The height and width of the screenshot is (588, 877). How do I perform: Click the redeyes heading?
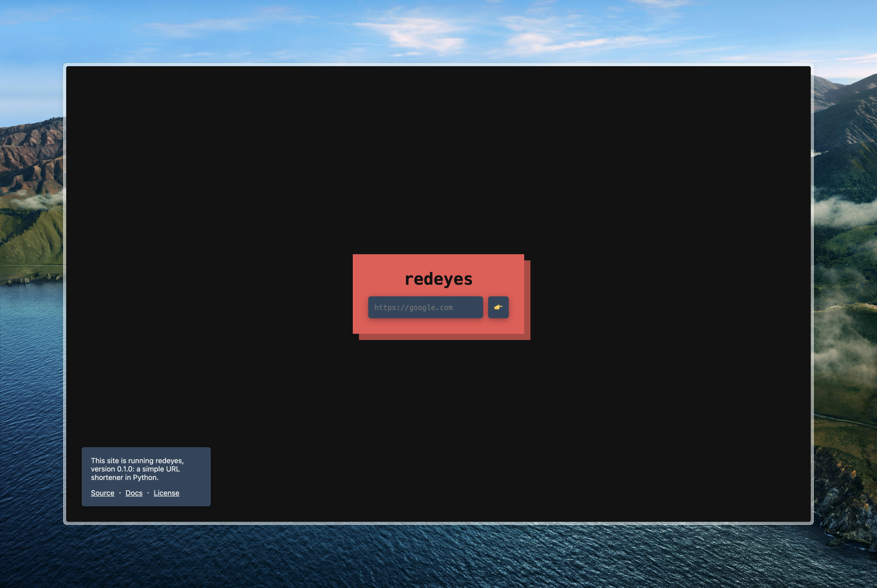click(438, 279)
